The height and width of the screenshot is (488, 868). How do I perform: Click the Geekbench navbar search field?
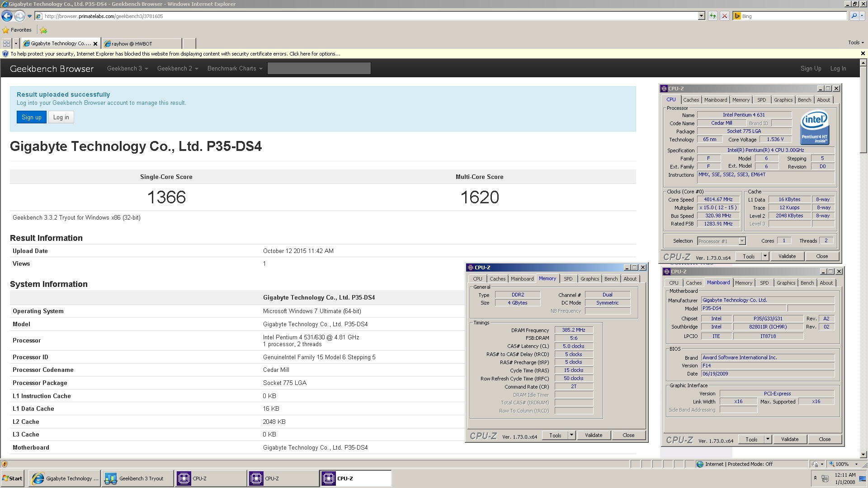(x=319, y=68)
